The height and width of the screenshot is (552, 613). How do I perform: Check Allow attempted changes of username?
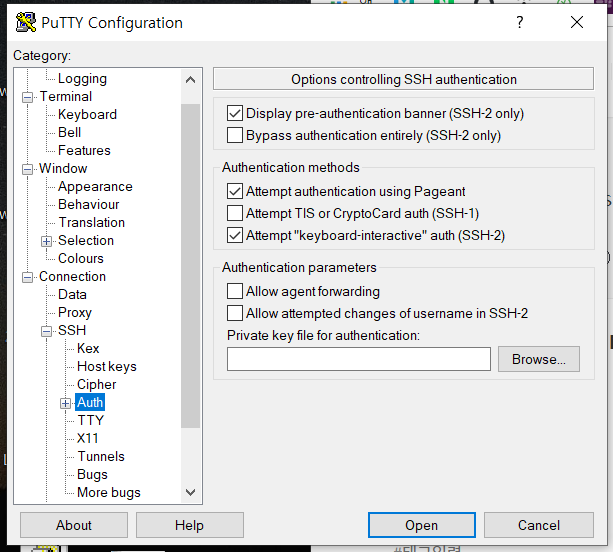[235, 313]
